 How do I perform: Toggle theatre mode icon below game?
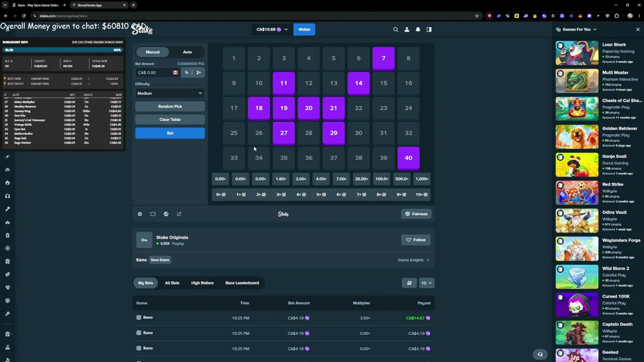[153, 214]
